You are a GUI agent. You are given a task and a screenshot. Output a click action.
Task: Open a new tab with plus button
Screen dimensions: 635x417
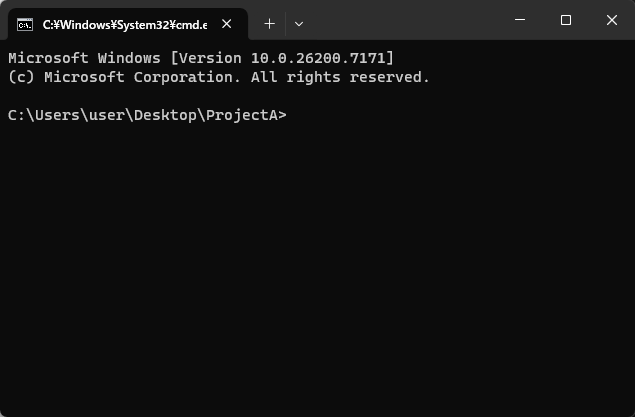pos(269,23)
